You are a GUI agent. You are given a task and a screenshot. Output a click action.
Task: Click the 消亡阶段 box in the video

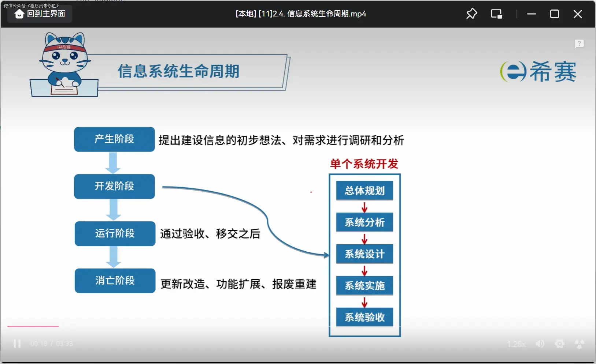[x=115, y=281]
